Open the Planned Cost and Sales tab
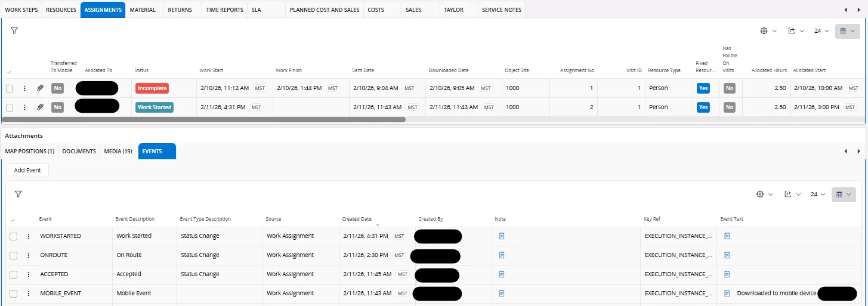The image size is (868, 306). [325, 10]
